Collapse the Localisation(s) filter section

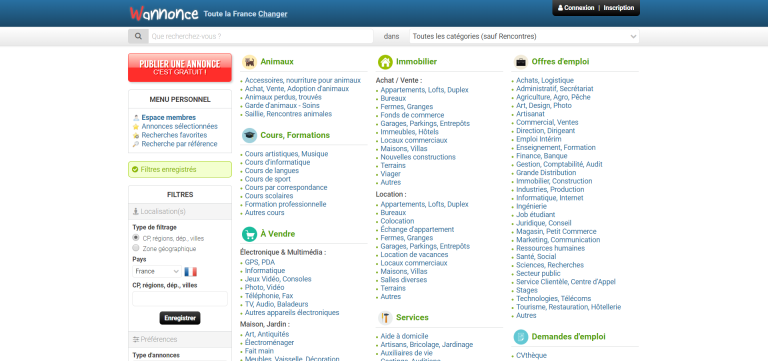(180, 212)
